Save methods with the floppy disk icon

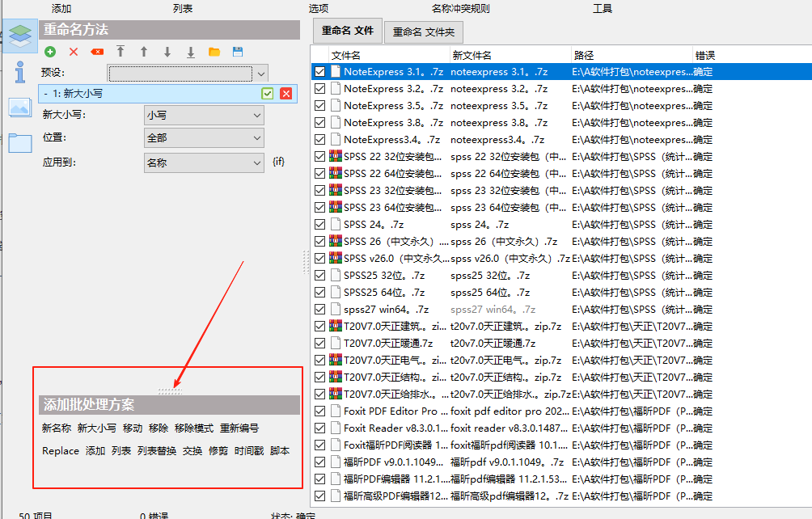(238, 52)
